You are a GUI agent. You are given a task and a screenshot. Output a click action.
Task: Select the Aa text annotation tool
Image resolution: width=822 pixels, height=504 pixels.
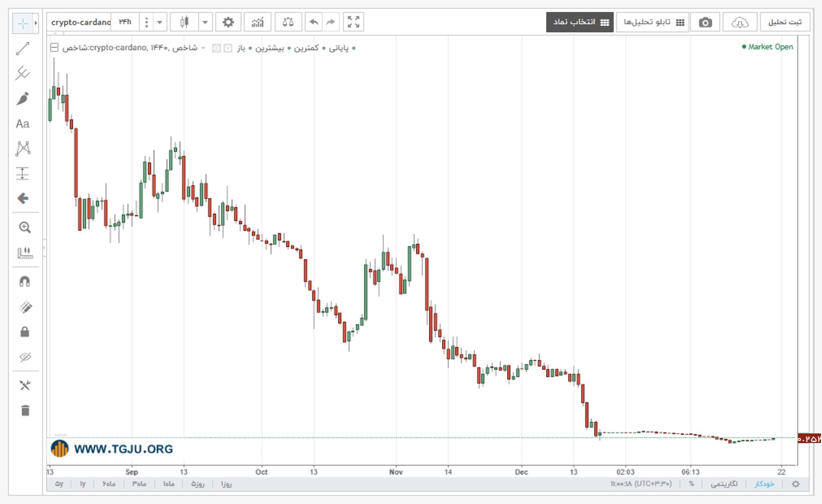click(x=23, y=124)
